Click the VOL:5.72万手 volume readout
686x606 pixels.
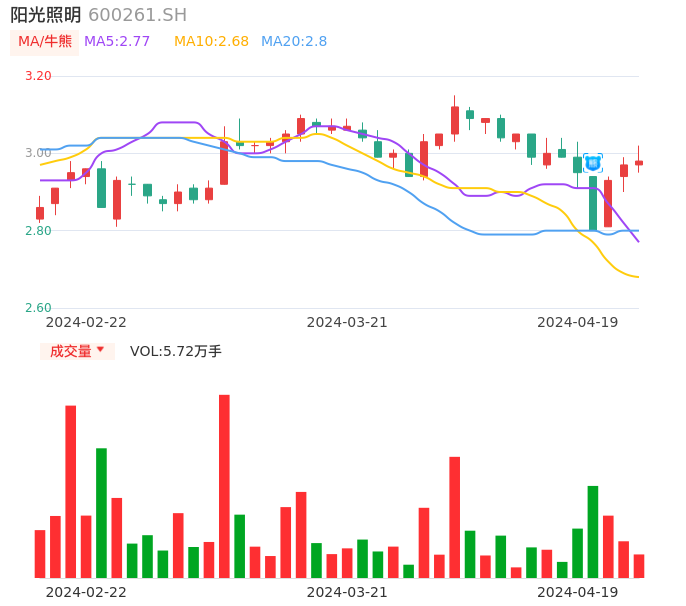tap(176, 351)
